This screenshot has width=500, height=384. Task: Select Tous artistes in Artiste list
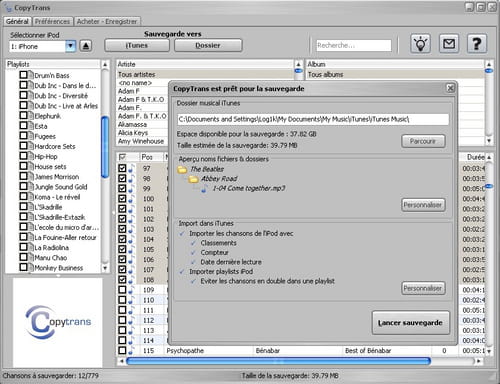(205, 74)
